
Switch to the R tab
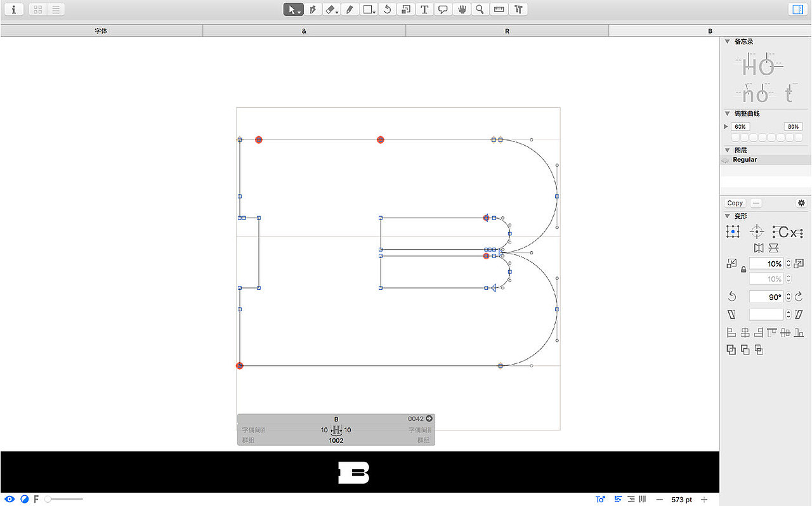click(x=507, y=30)
